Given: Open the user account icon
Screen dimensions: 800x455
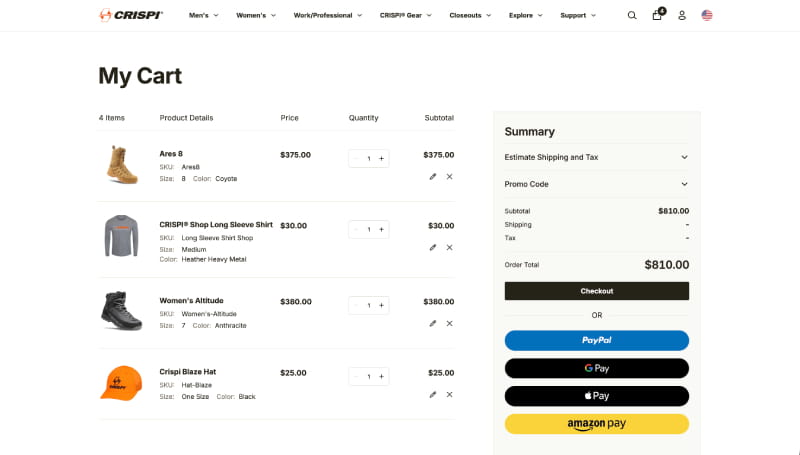Looking at the screenshot, I should tap(682, 15).
